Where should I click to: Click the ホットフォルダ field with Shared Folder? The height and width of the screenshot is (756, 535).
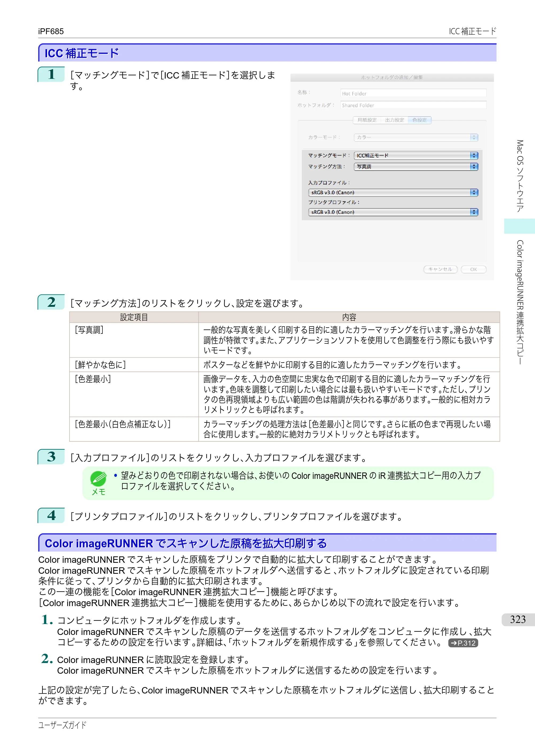tap(413, 105)
